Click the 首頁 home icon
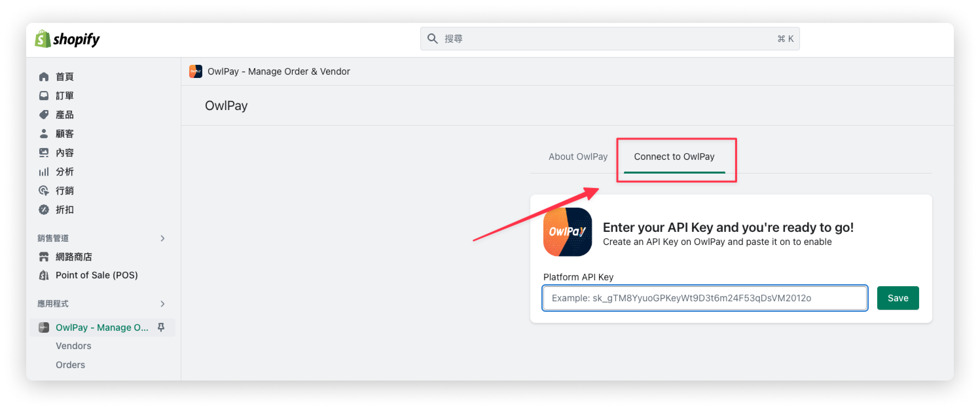Screen dimensions: 980x410 point(44,76)
